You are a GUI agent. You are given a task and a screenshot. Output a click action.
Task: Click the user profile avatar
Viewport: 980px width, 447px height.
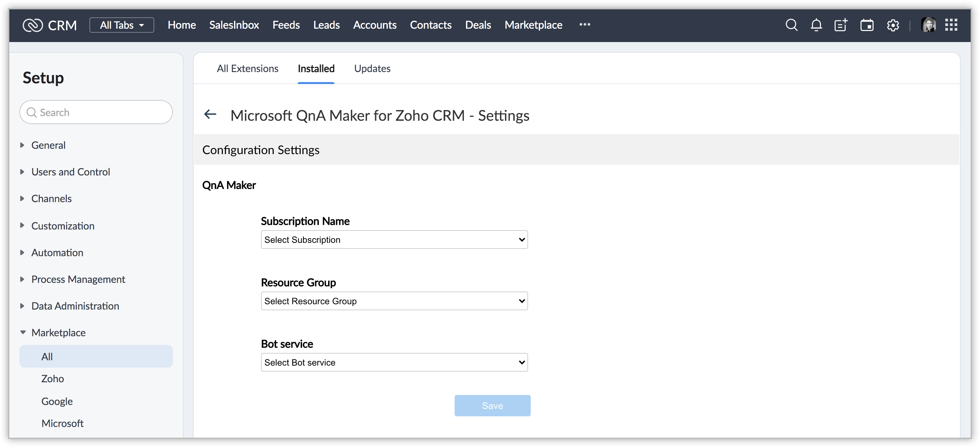click(x=928, y=25)
